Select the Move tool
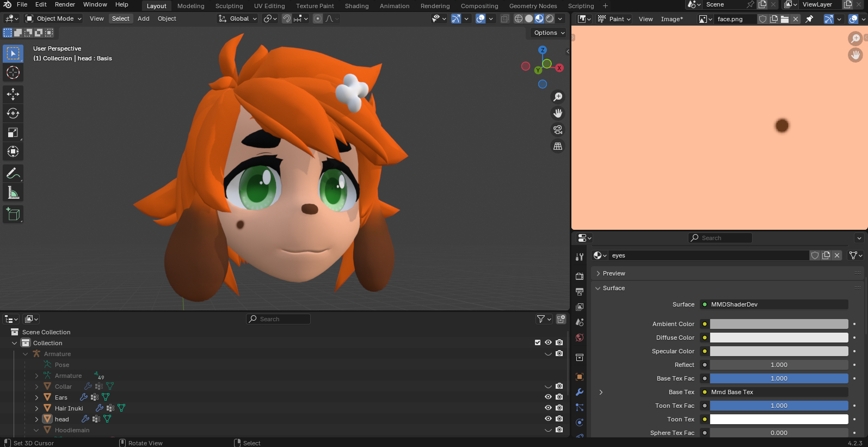 (x=13, y=94)
